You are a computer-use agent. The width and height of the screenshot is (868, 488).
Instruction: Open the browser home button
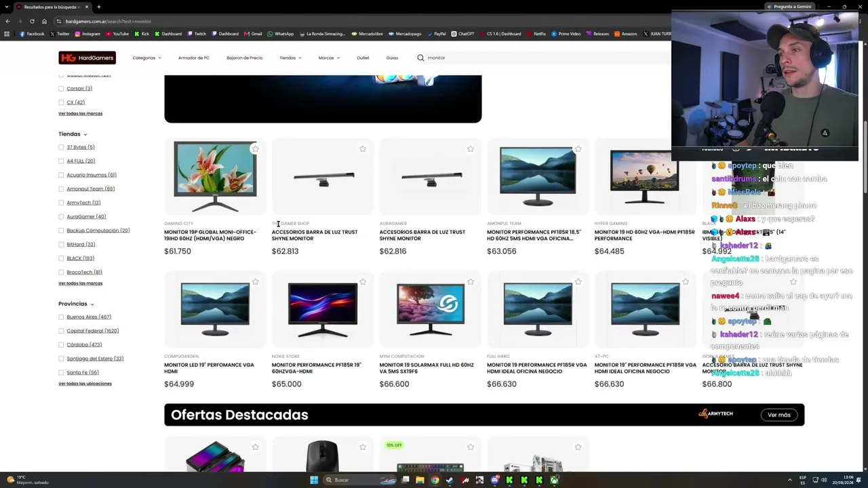point(44,21)
